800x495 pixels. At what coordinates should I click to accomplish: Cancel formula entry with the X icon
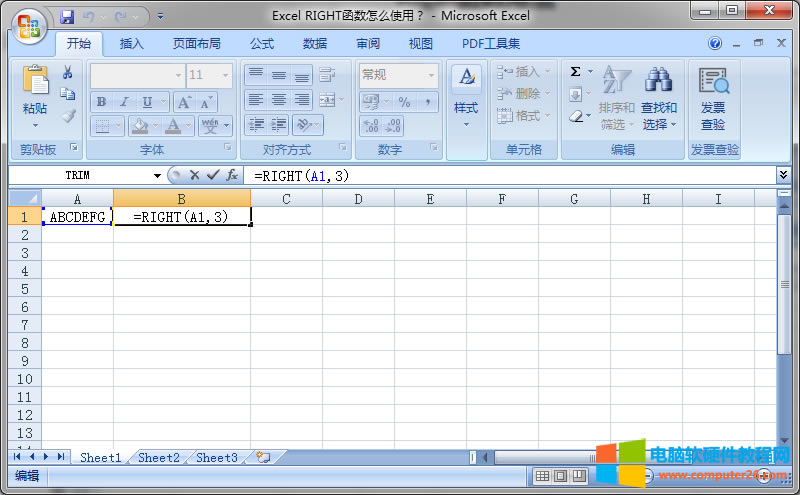(195, 175)
